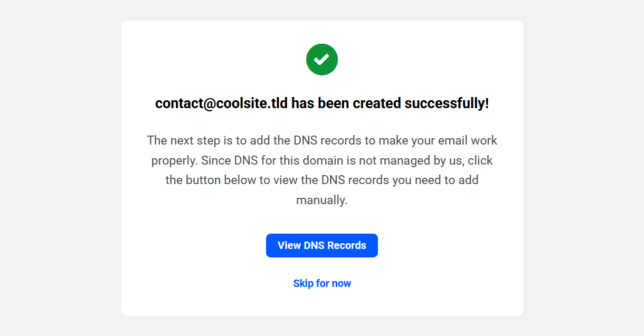Click the white tick inside the green circle

click(322, 60)
